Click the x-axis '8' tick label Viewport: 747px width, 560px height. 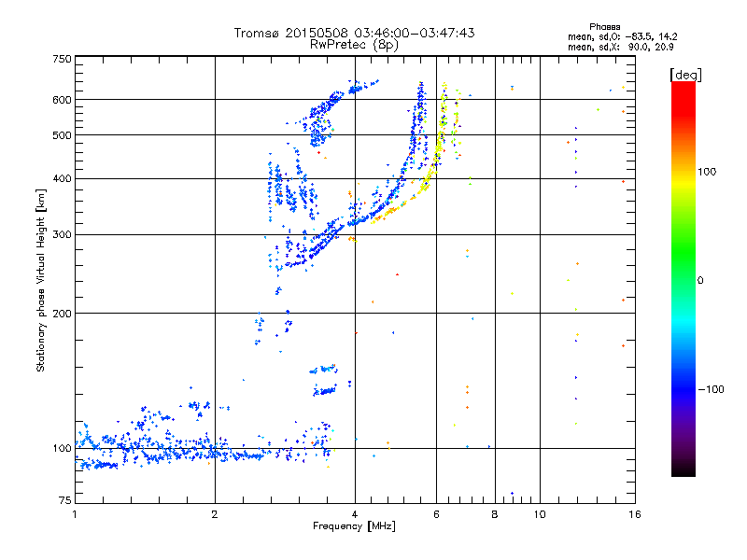click(x=495, y=514)
